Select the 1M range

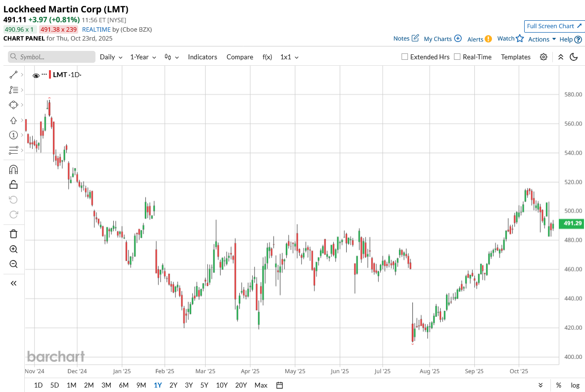point(71,385)
